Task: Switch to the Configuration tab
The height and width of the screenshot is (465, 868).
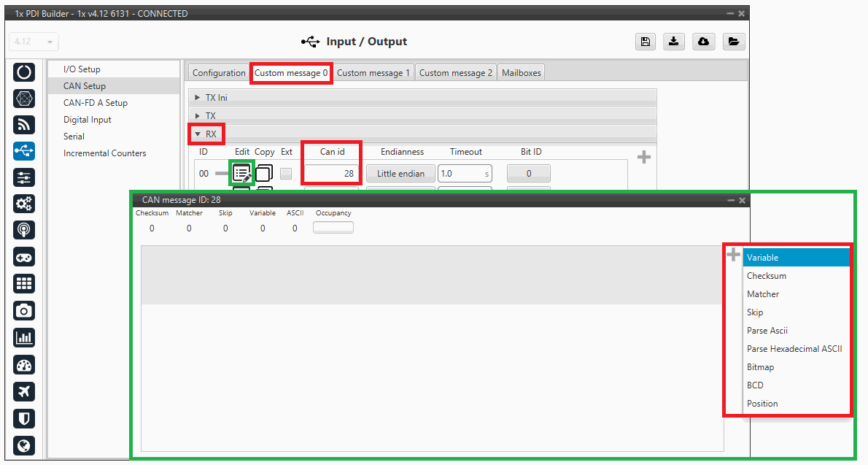Action: click(219, 72)
